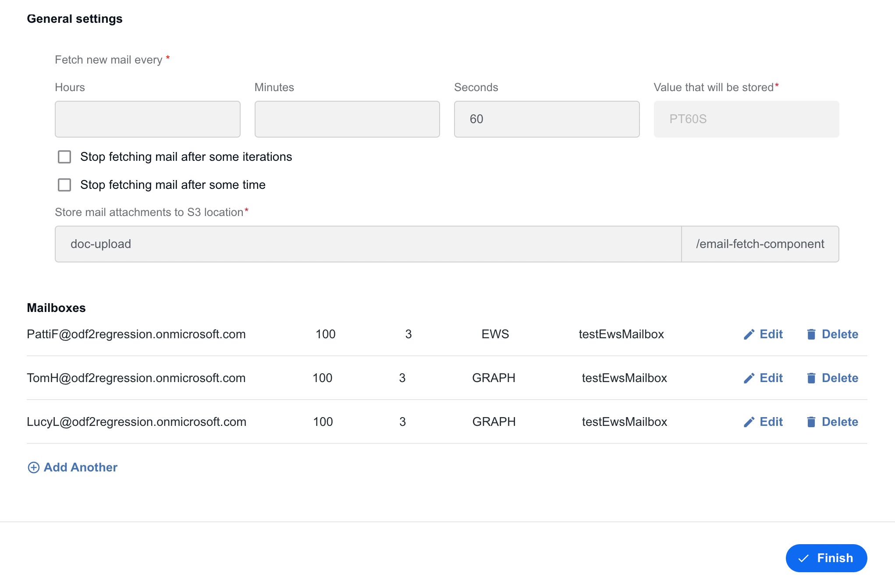895x588 pixels.
Task: Edit the PattiF mailbox entry
Action: pyautogui.click(x=763, y=334)
